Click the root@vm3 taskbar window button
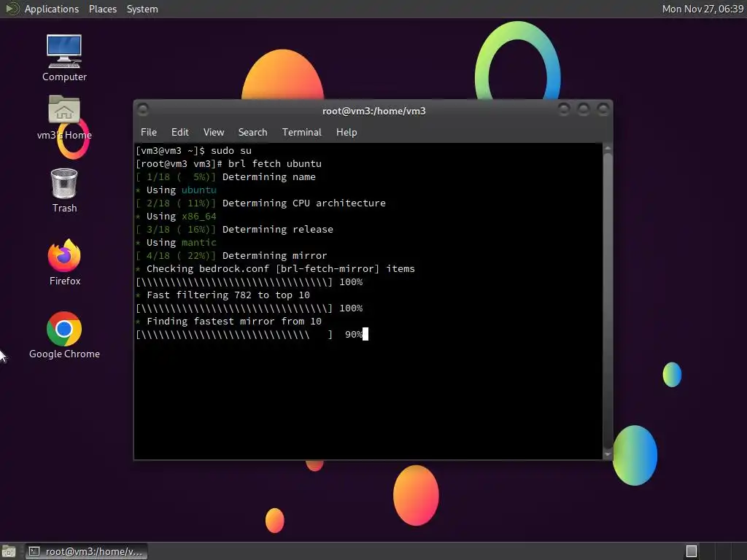The height and width of the screenshot is (560, 747). pos(86,551)
